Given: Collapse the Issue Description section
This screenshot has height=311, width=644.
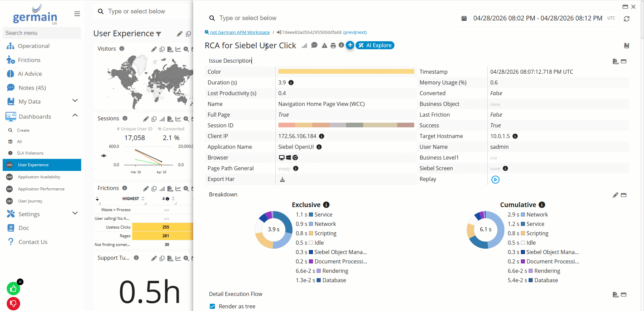Looking at the screenshot, I should tap(624, 61).
